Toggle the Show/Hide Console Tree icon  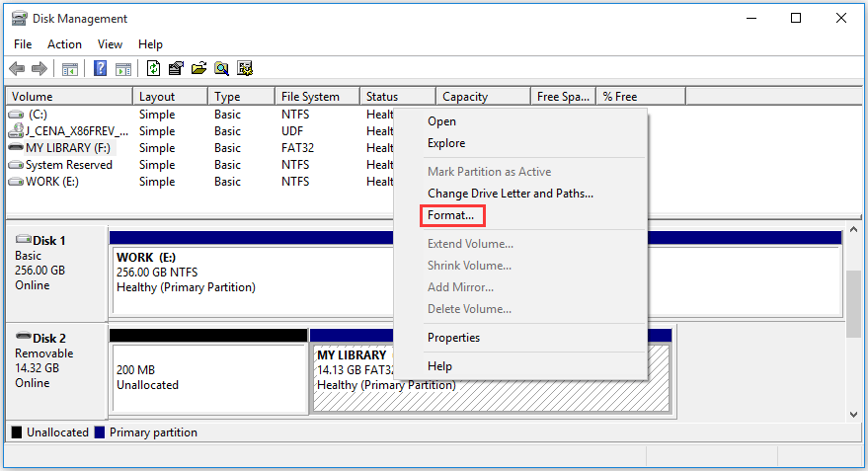pos(70,69)
